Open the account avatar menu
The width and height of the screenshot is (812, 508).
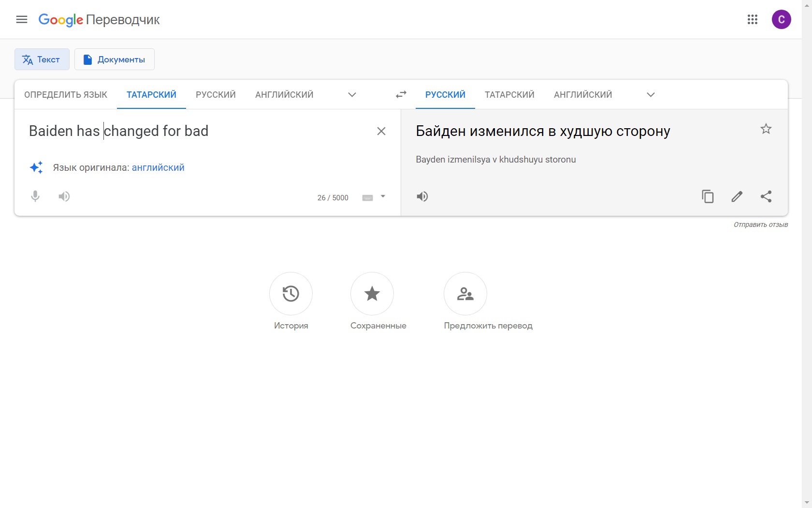tap(781, 19)
